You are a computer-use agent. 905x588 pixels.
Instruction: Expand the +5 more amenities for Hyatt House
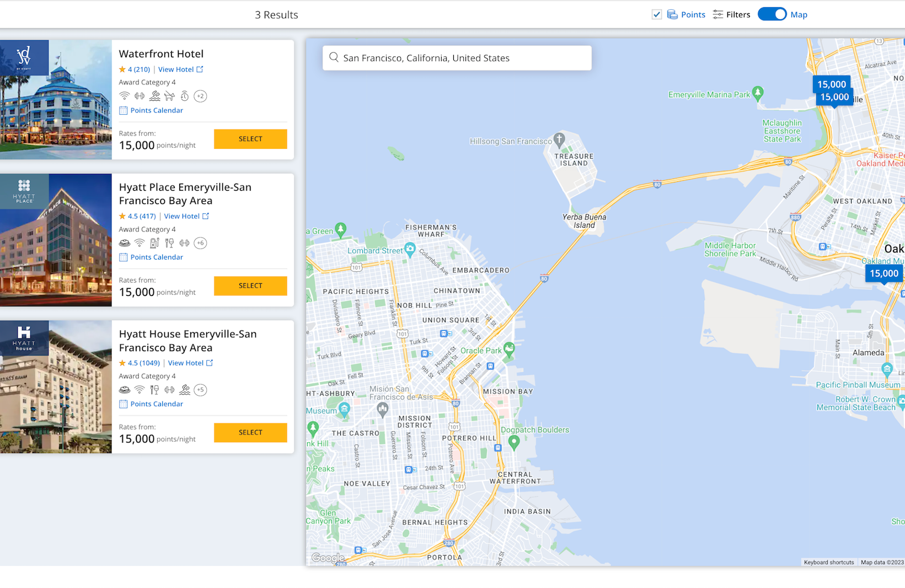[200, 390]
